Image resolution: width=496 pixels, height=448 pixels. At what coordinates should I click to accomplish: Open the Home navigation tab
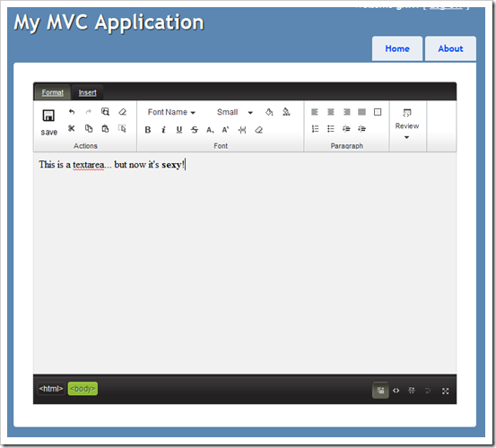pyautogui.click(x=397, y=48)
